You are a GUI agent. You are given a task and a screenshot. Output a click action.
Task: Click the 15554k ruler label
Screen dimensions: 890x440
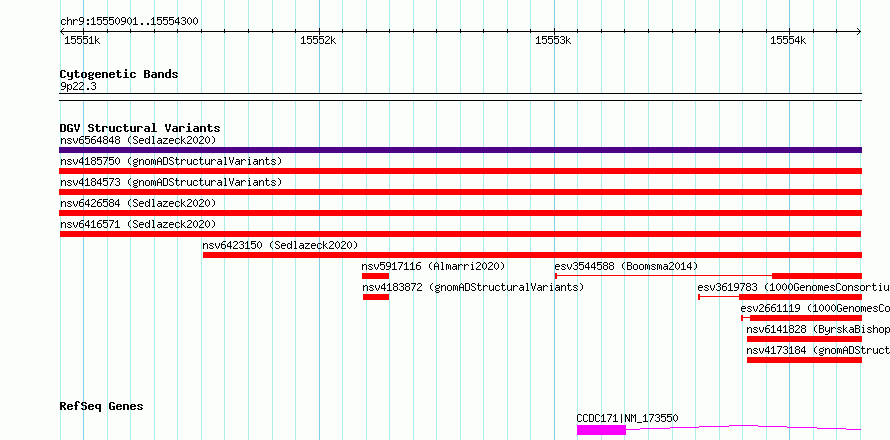click(x=788, y=40)
